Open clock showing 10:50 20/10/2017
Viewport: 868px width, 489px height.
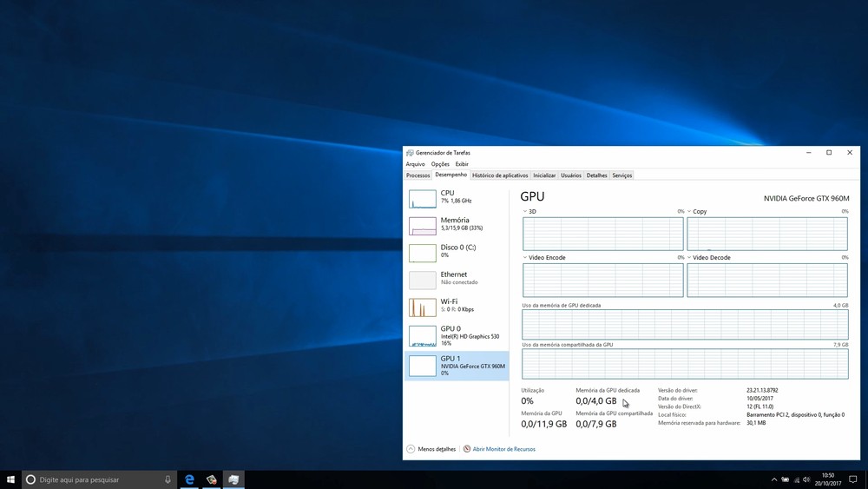(x=827, y=479)
